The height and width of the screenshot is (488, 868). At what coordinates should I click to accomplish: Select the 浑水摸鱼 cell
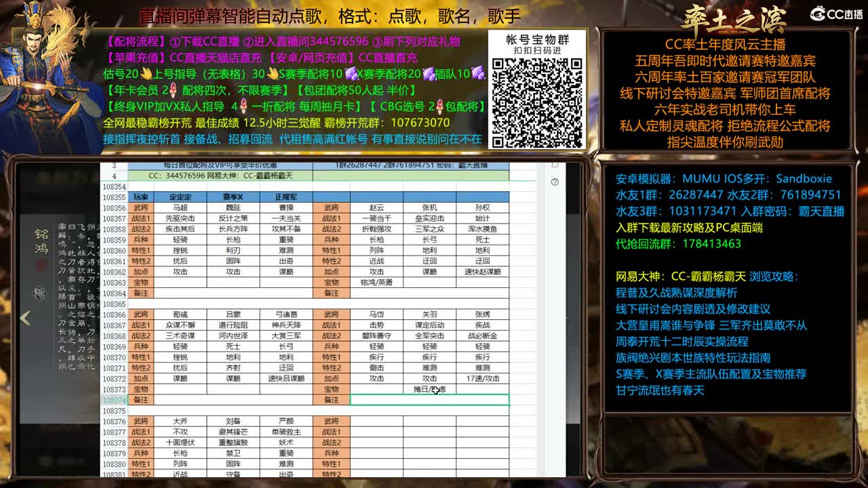click(x=483, y=229)
